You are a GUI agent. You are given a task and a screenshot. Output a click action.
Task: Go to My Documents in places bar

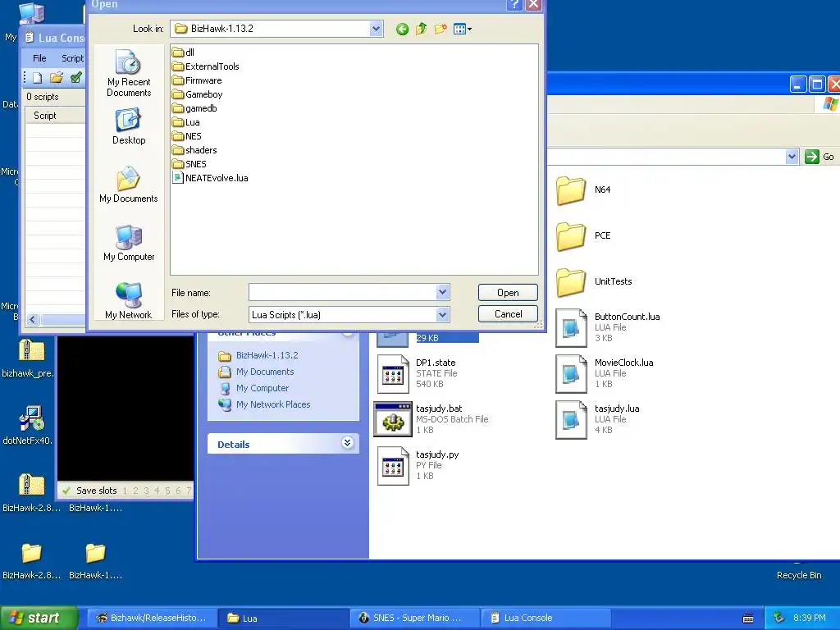tap(129, 185)
